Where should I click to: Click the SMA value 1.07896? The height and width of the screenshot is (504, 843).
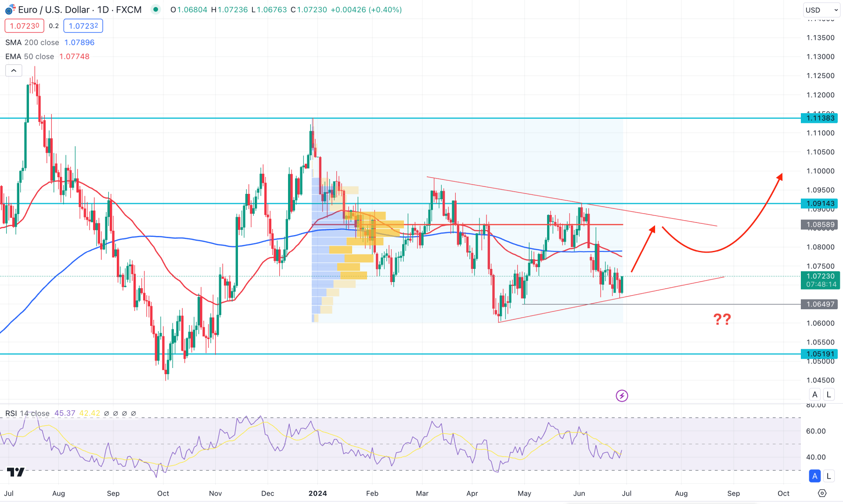pos(79,43)
